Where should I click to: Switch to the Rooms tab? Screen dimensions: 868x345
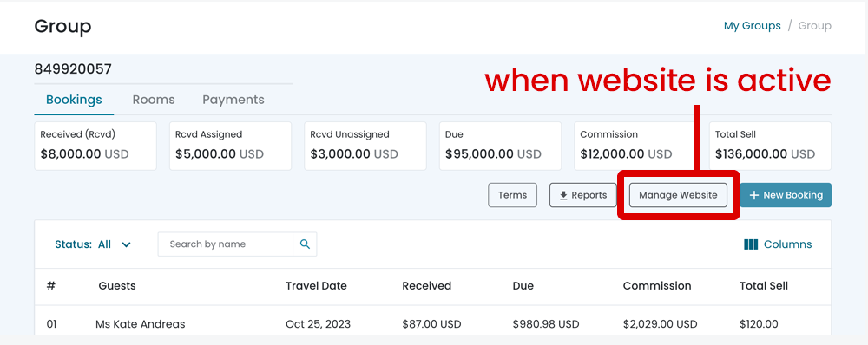pos(154,100)
